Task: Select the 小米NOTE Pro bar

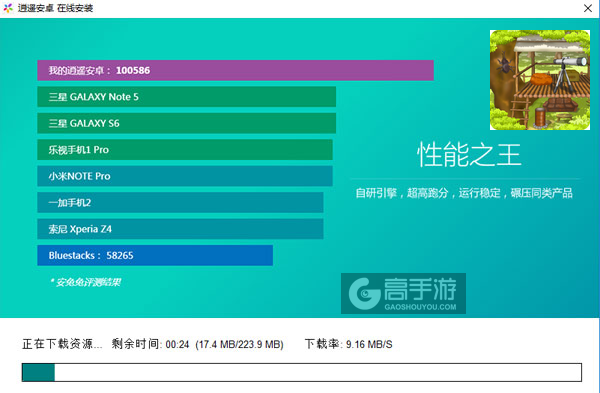Action: 185,176
